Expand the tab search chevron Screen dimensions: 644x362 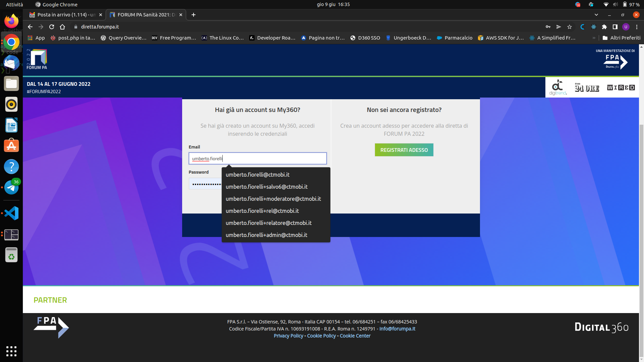coord(596,15)
